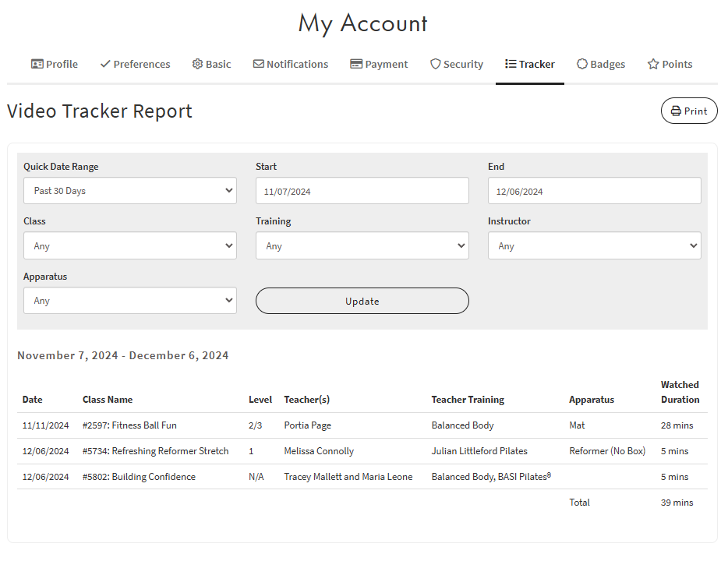Click the Basic gear icon
The width and height of the screenshot is (728, 561).
(x=198, y=64)
